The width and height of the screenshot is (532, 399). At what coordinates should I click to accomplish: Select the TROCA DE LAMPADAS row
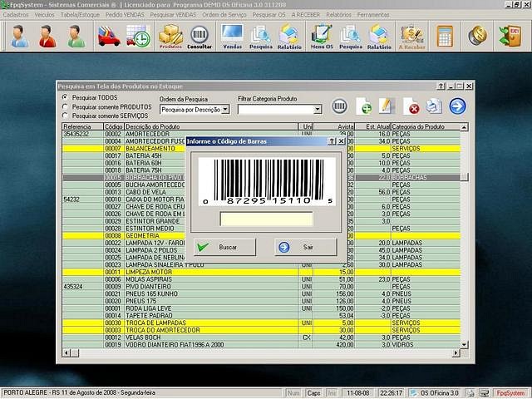261,323
